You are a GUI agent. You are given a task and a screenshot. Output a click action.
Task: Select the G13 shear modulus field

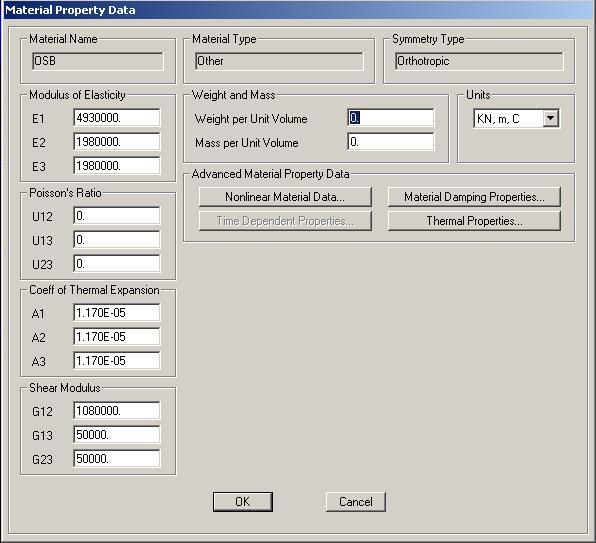pos(117,435)
